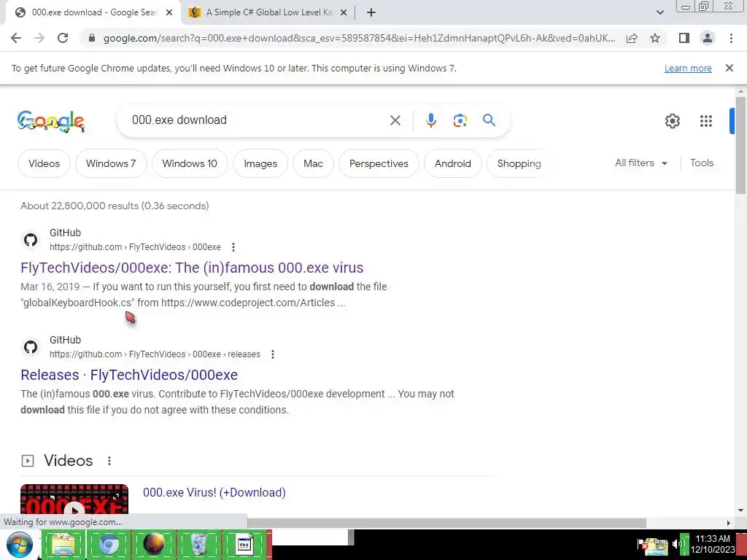Click GitHub favicon of releases result
Screen dimensions: 747x560
(31, 347)
